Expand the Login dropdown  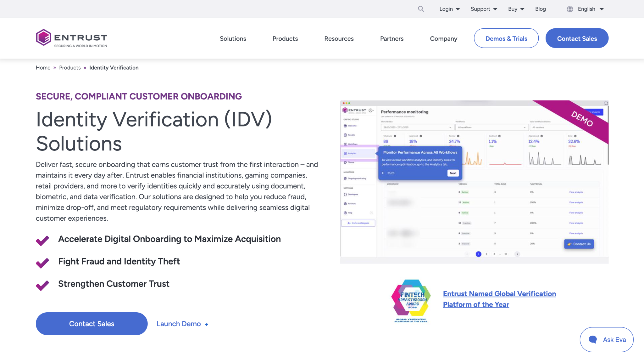click(x=450, y=9)
